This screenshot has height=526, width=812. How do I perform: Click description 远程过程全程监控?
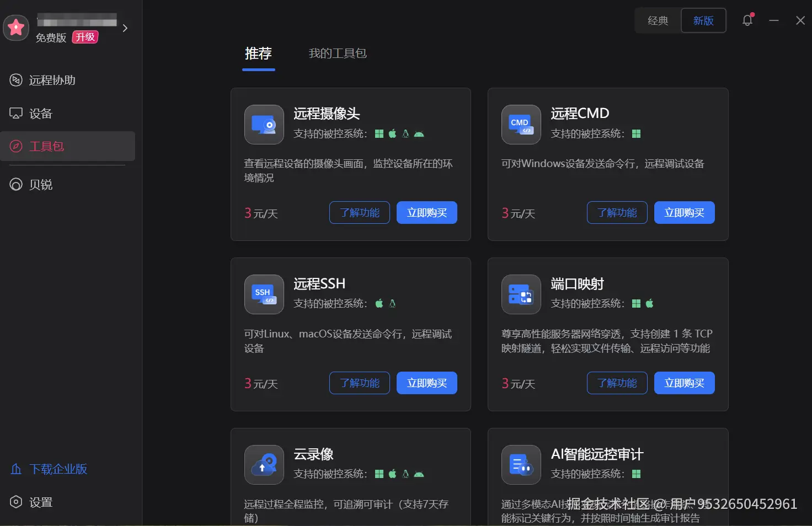click(x=346, y=511)
